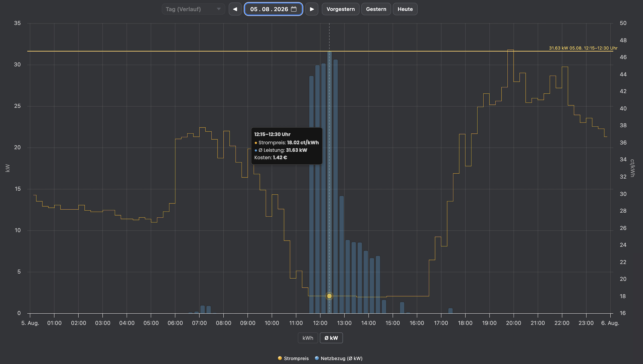The image size is (643, 364).
Task: Click the 6. Aug. axis label
Action: [610, 323]
